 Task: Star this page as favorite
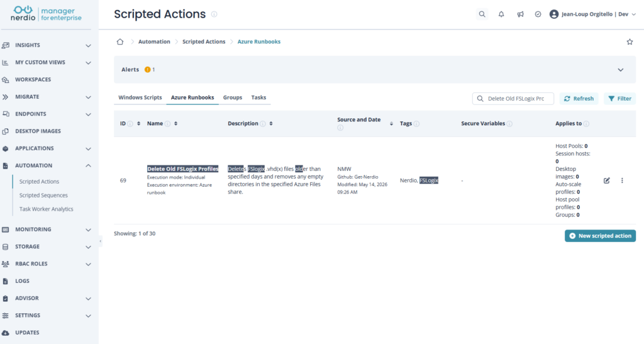click(x=630, y=42)
